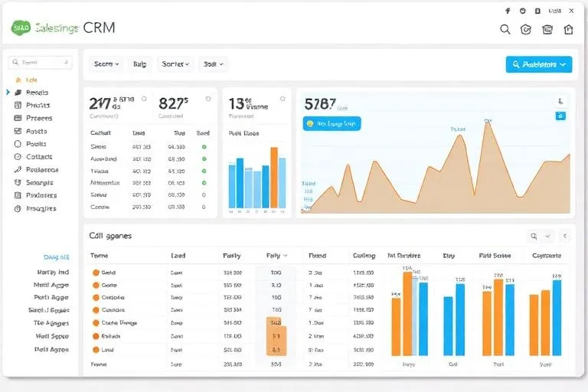The height and width of the screenshot is (392, 588).
Task: Click the Cdll ggenes panel back chevron
Action: (x=565, y=236)
